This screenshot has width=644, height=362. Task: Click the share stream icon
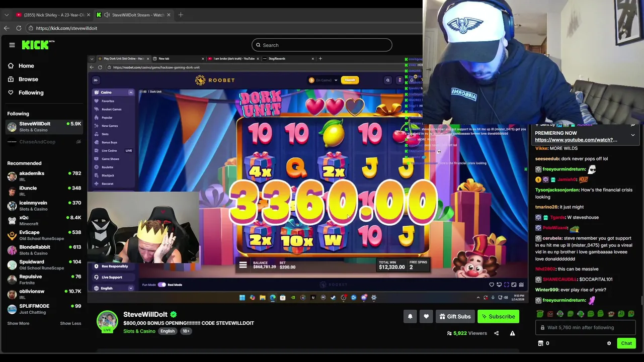click(x=496, y=333)
